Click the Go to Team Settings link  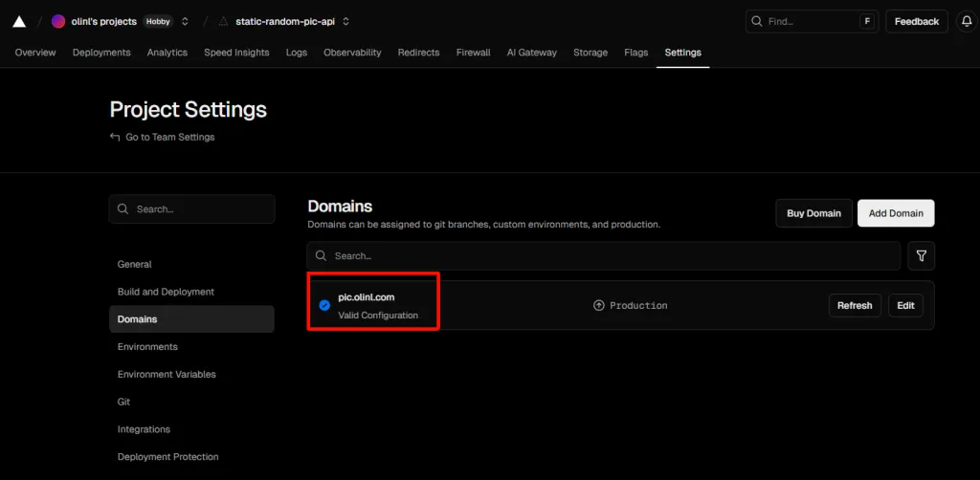click(x=169, y=137)
